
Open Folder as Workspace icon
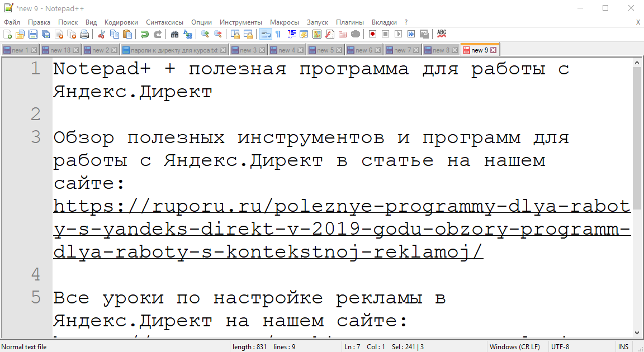[343, 34]
